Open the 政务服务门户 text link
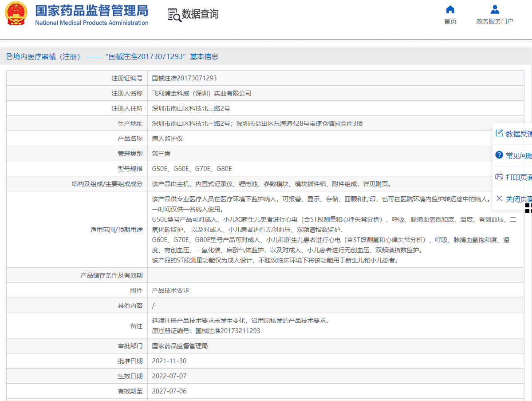532x401 pixels. click(x=495, y=21)
